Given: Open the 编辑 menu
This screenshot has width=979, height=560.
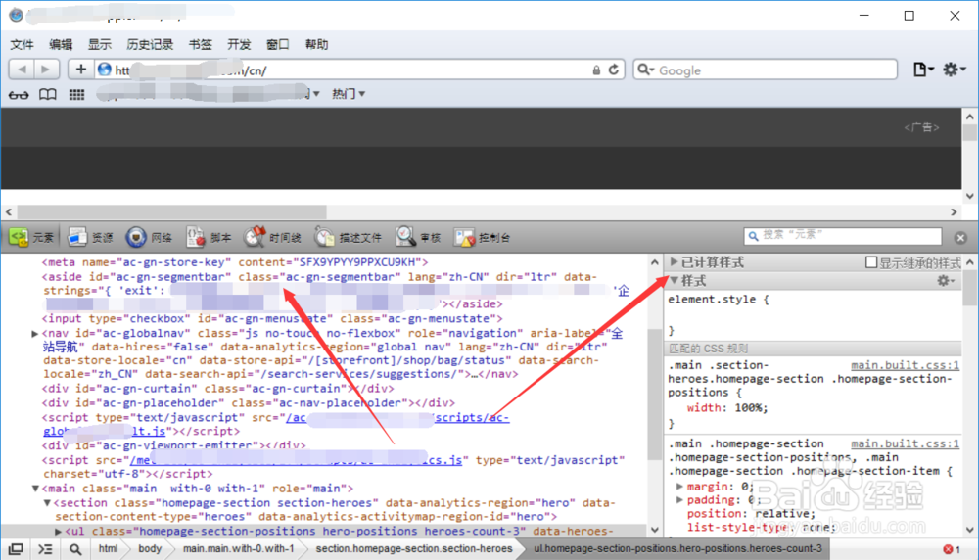Looking at the screenshot, I should (x=61, y=44).
